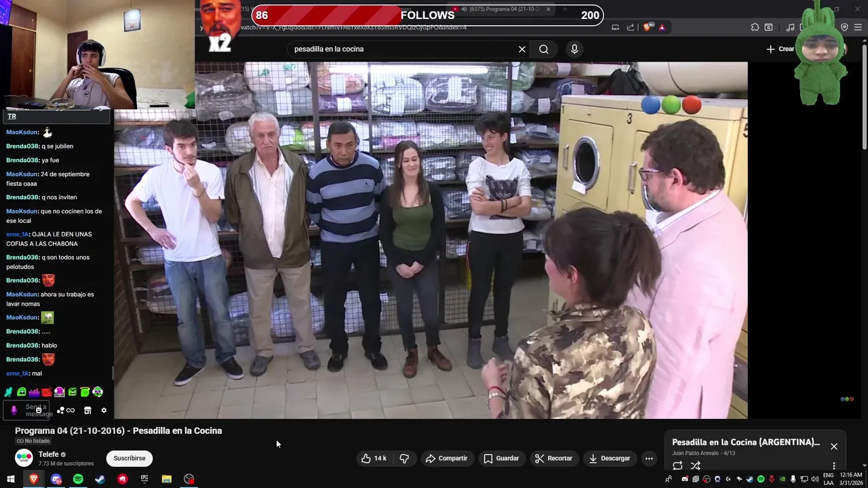Click chat message 'ahora su trabajo es lavar nomas'

tap(50, 299)
